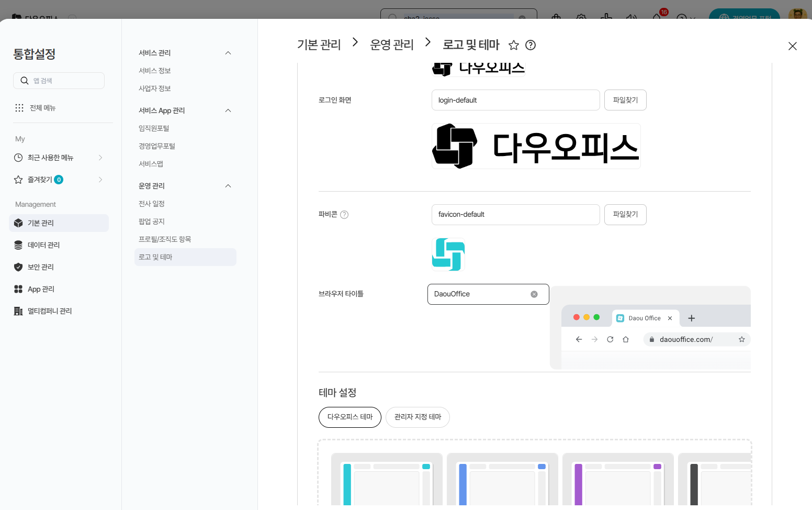
Task: Click the favorite star icon beside 로고 및 테마
Action: (x=514, y=46)
